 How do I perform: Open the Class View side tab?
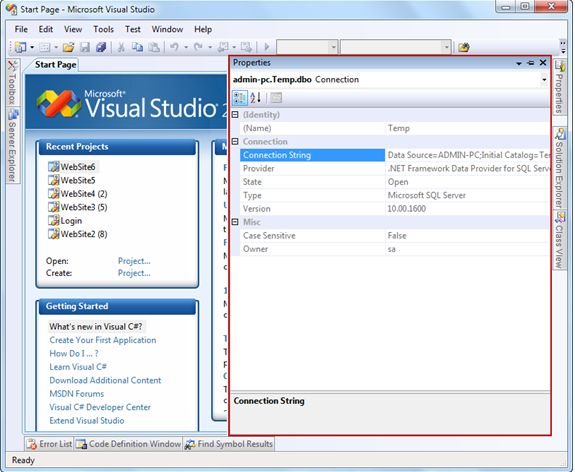pyautogui.click(x=559, y=240)
